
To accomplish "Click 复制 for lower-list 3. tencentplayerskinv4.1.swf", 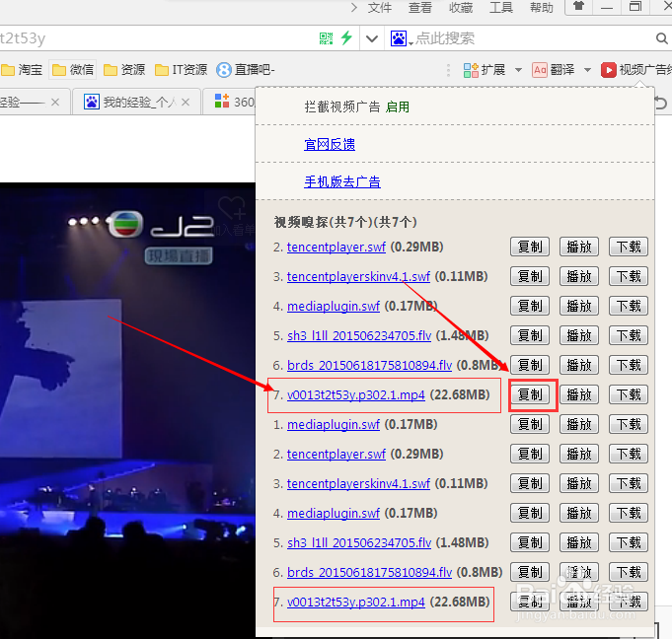I will [530, 483].
